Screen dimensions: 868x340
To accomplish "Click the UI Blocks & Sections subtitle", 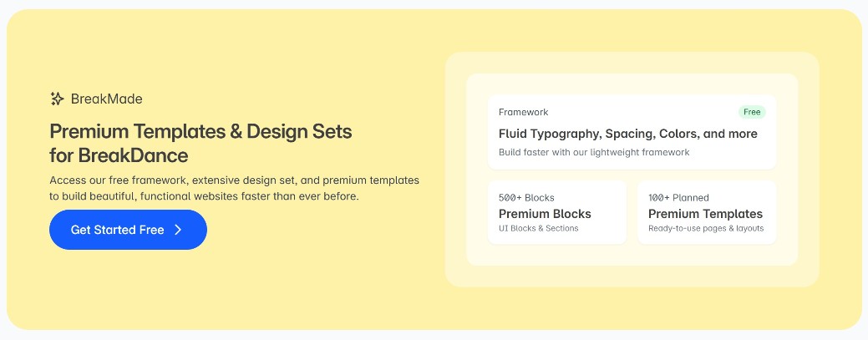I will 538,228.
